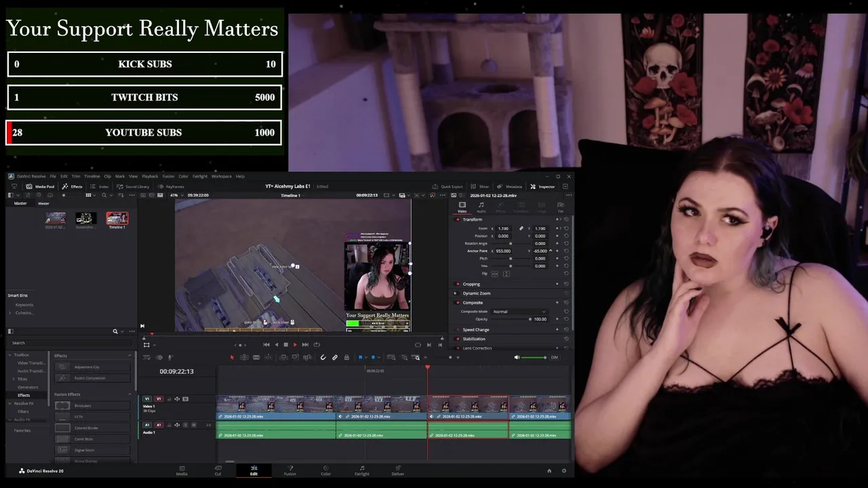Toggle timeline snapping magnet icon

pos(323,357)
